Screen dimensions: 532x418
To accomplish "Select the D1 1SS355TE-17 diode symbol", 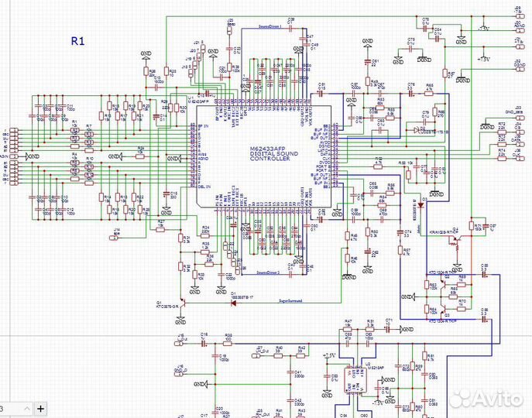I will point(233,301).
